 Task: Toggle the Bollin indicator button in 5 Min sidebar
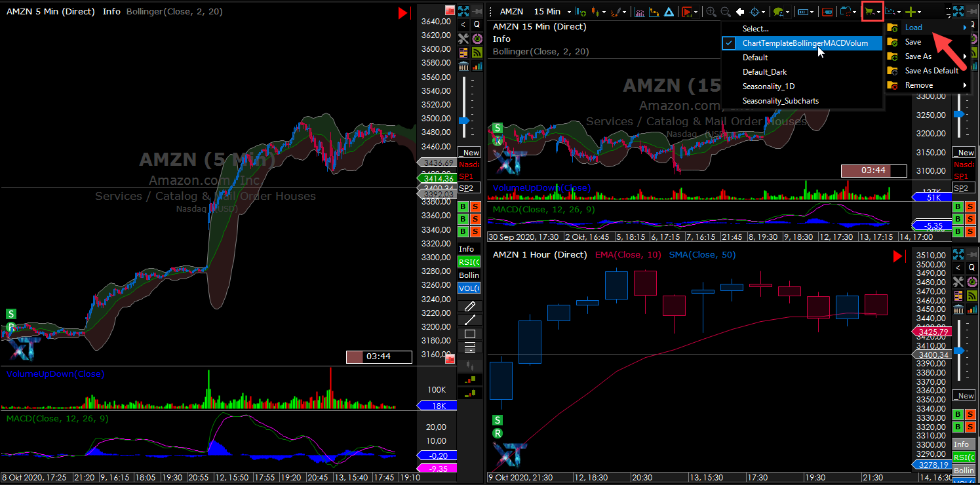tap(469, 275)
